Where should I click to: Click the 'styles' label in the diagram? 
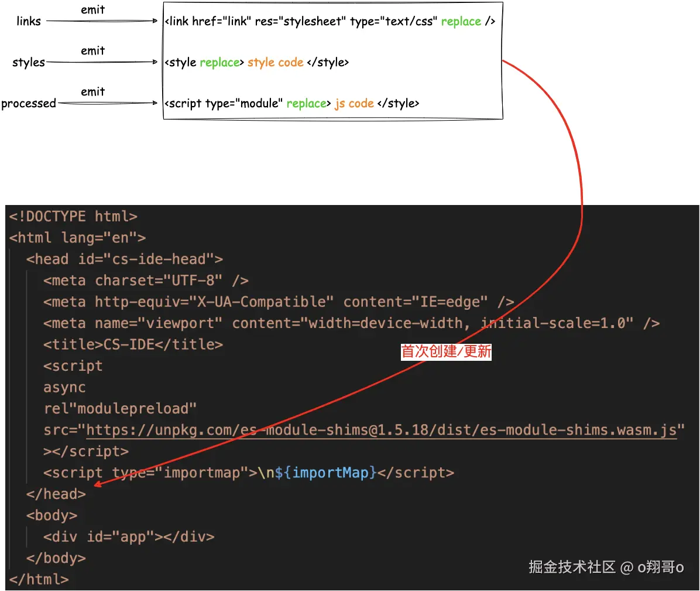(x=29, y=62)
